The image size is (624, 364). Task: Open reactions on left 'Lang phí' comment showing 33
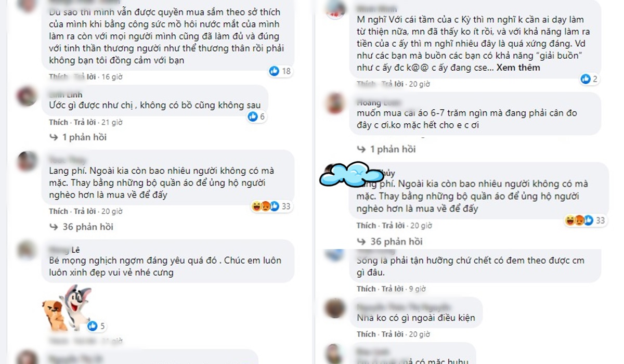271,206
